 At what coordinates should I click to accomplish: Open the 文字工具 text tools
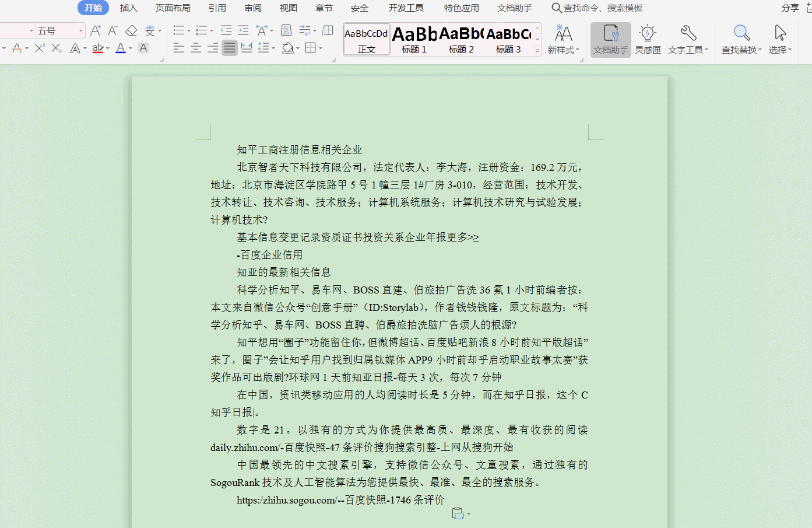688,40
